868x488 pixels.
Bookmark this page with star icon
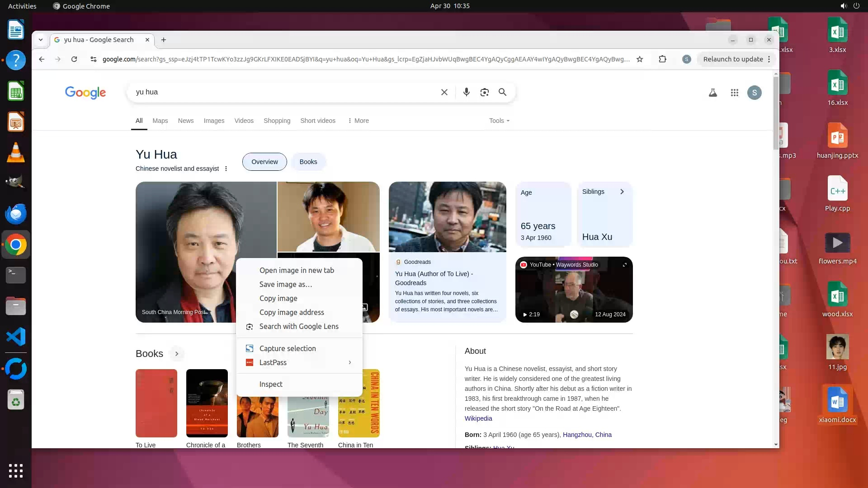pyautogui.click(x=639, y=59)
